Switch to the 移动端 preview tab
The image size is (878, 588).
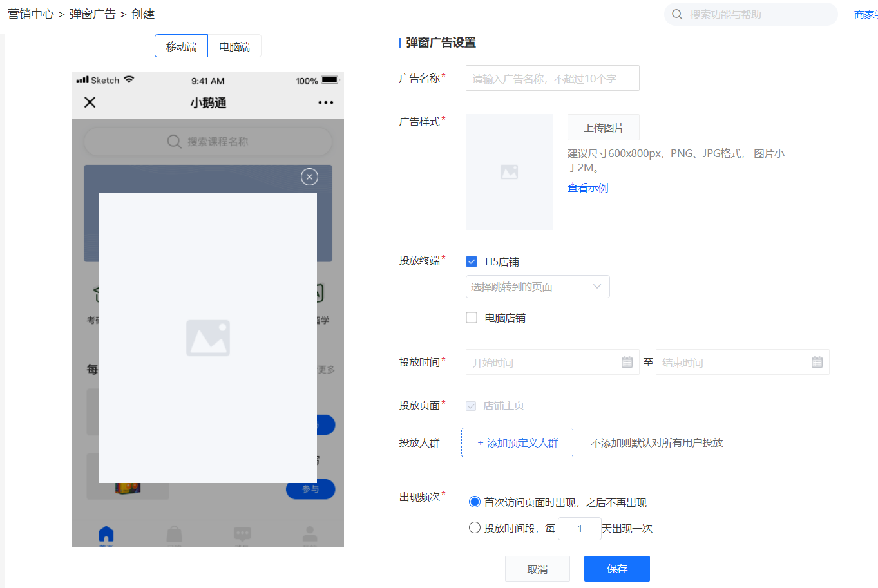click(x=182, y=46)
